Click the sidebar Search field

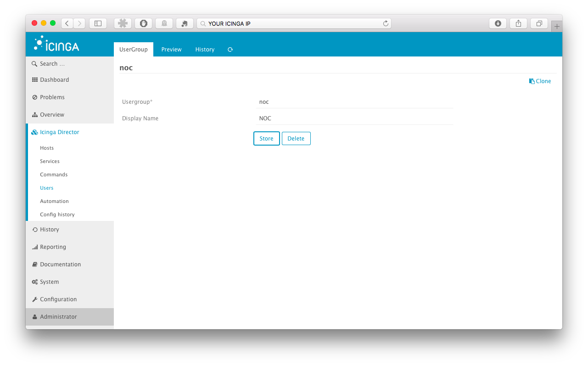click(x=70, y=64)
